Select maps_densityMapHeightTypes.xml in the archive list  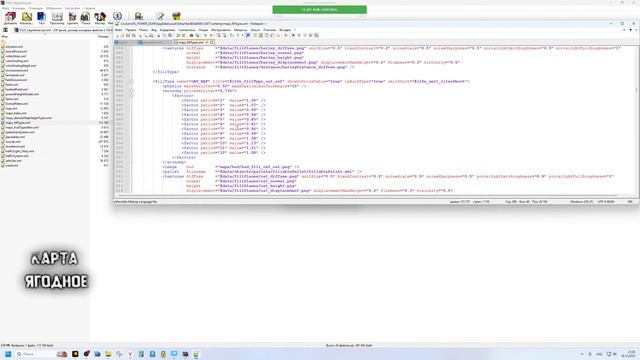tap(29, 118)
